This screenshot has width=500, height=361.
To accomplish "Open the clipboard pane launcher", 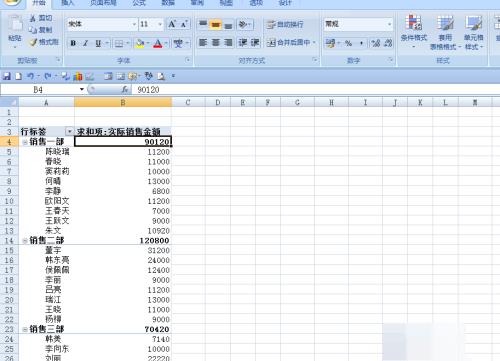I will click(58, 60).
